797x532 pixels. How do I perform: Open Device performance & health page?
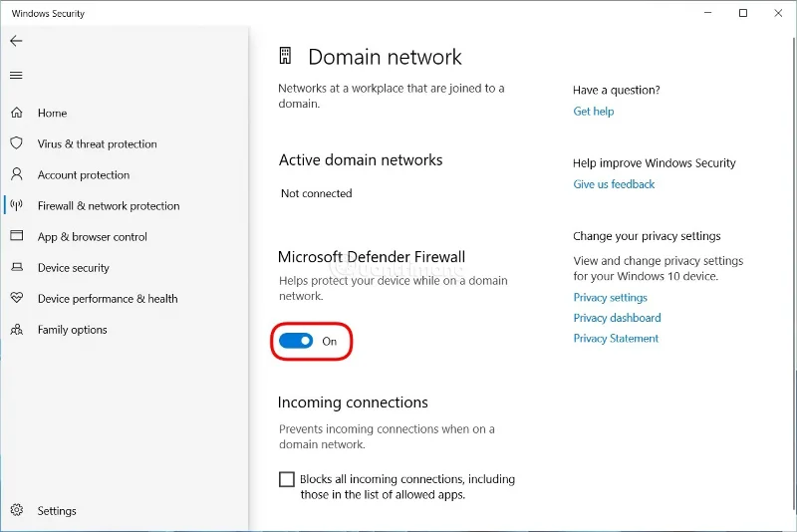click(x=108, y=299)
